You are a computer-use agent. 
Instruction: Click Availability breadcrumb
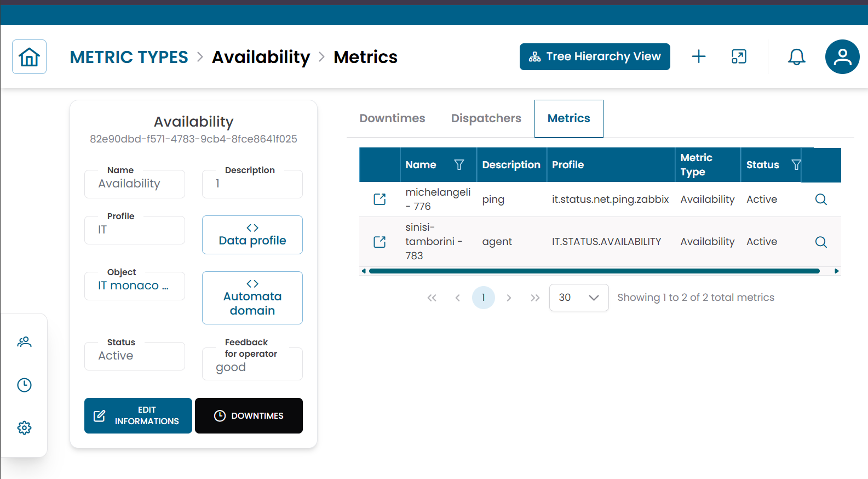click(x=261, y=57)
